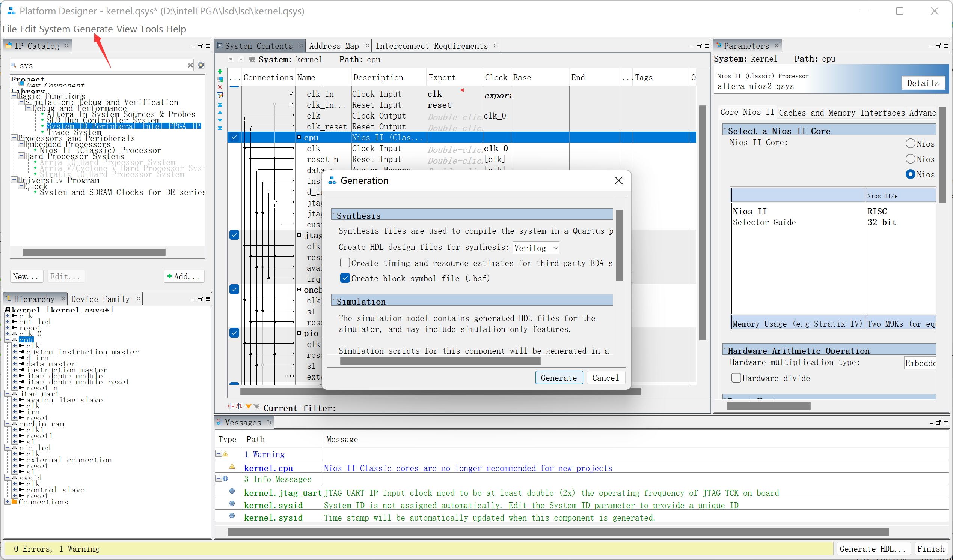This screenshot has height=560, width=953.
Task: Click the move-to-bottom arrow icon
Action: click(220, 128)
